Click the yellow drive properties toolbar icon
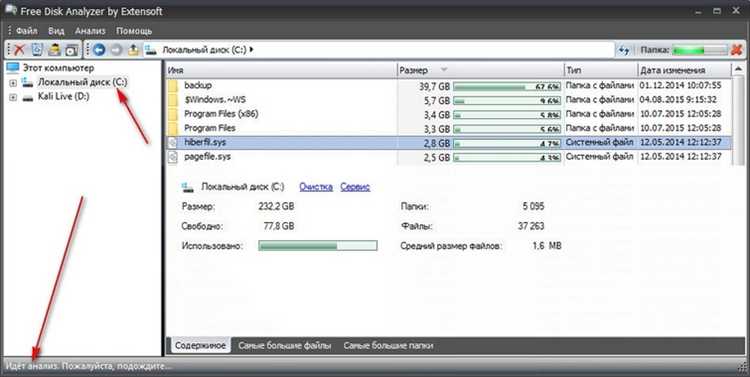The height and width of the screenshot is (377, 750). [x=55, y=49]
